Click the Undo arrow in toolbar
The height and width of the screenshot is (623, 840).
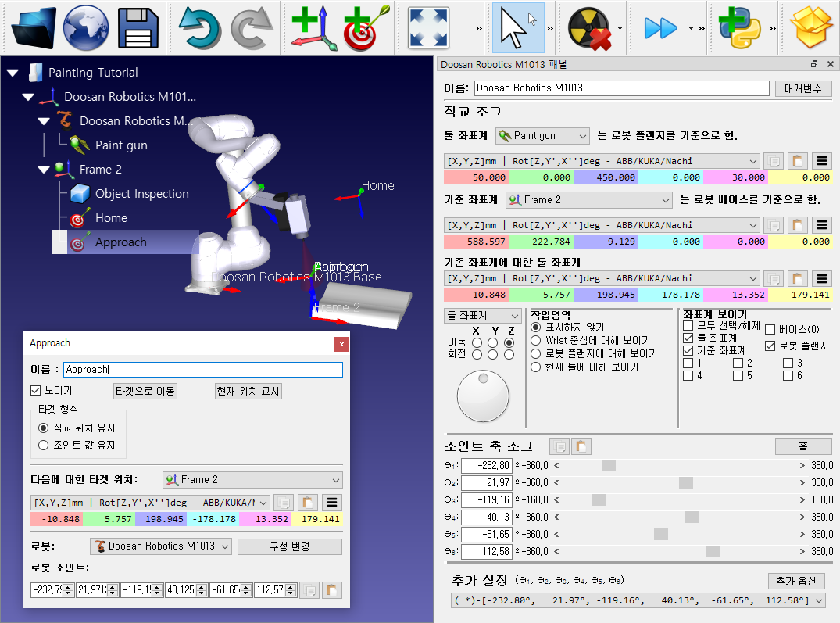tap(199, 28)
